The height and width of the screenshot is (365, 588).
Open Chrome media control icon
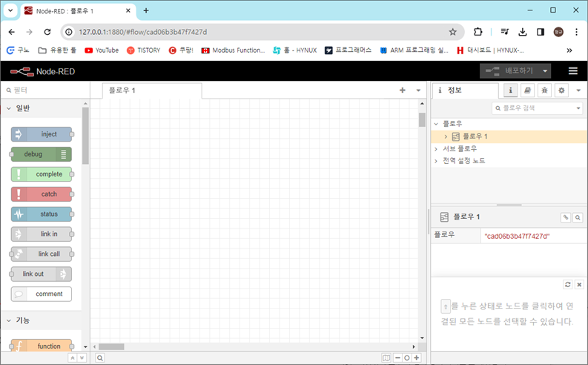pos(505,32)
